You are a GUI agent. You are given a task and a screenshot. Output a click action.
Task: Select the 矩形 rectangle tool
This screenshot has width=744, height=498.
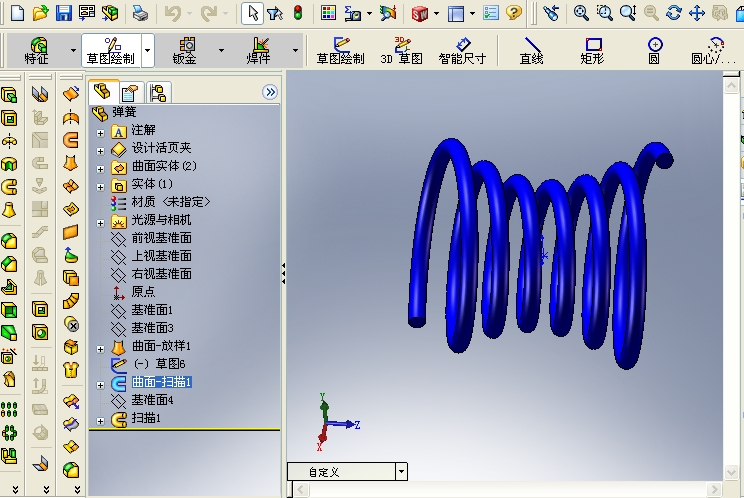pyautogui.click(x=593, y=51)
